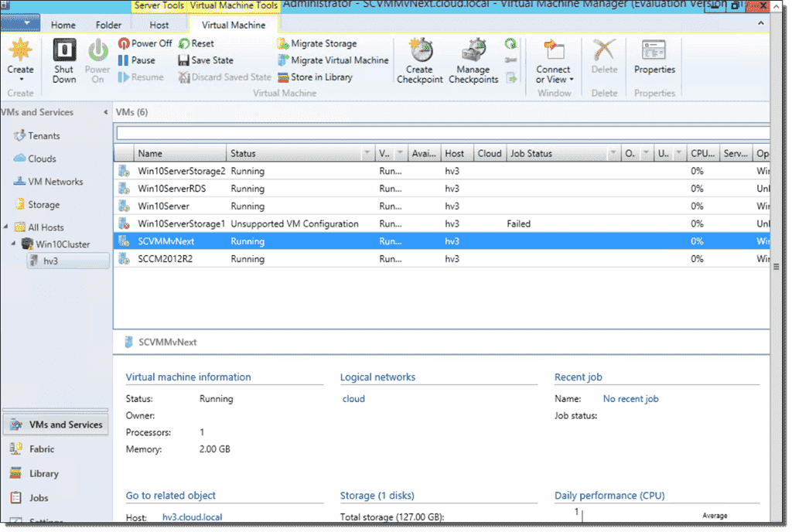Collapse the ribbon with the chevron
Screen dimensions: 792x532
(761, 23)
